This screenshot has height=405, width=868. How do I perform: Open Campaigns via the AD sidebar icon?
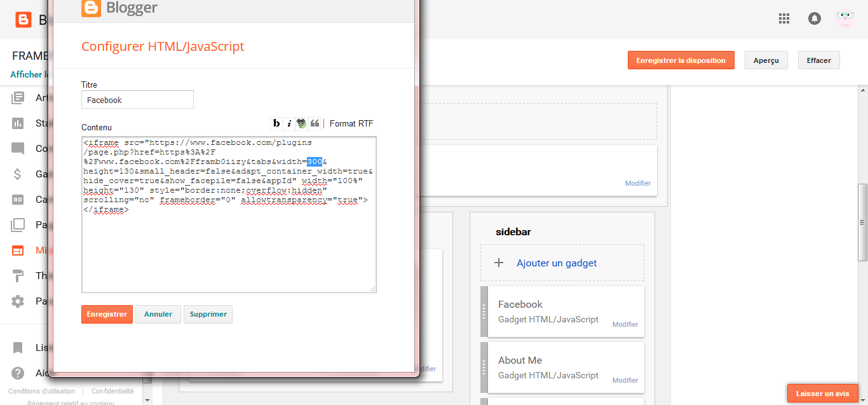pos(18,200)
